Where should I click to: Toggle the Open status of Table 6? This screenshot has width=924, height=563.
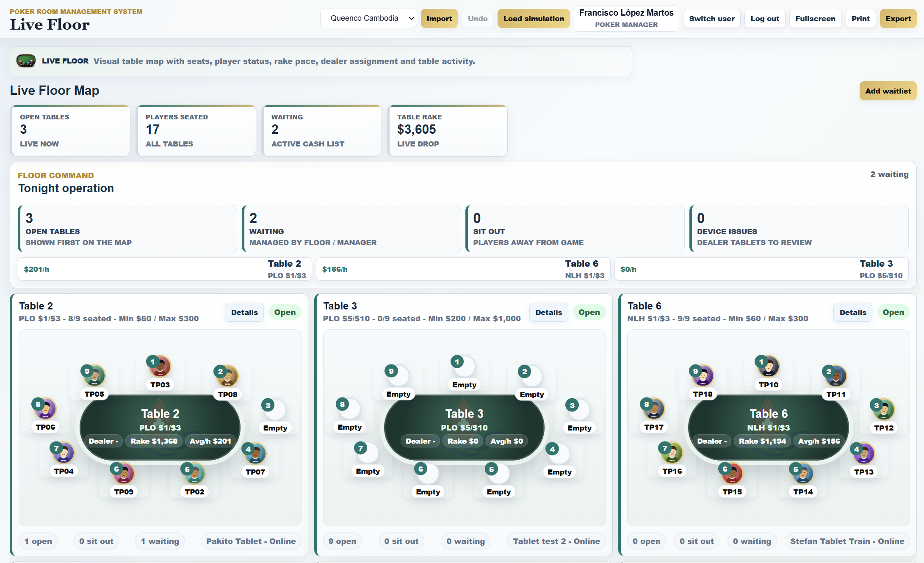coord(893,312)
